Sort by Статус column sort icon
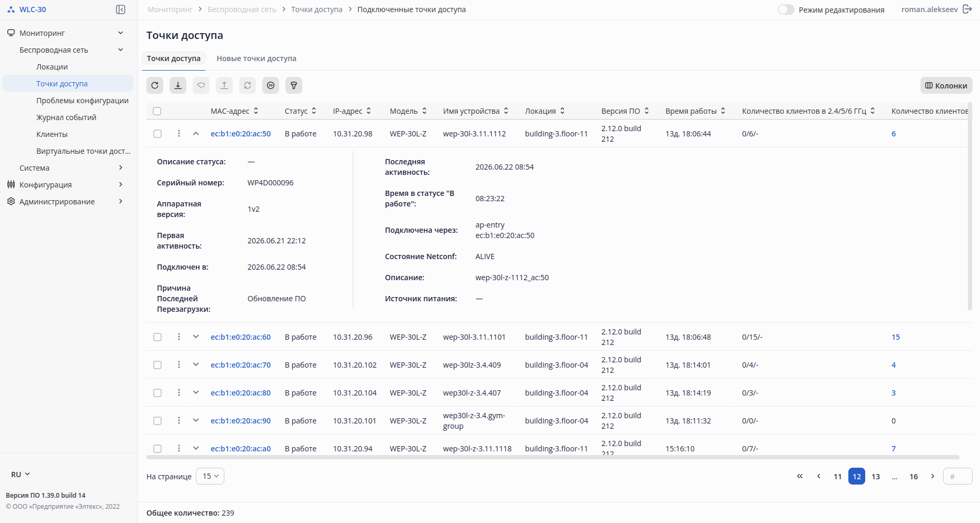 coord(314,111)
